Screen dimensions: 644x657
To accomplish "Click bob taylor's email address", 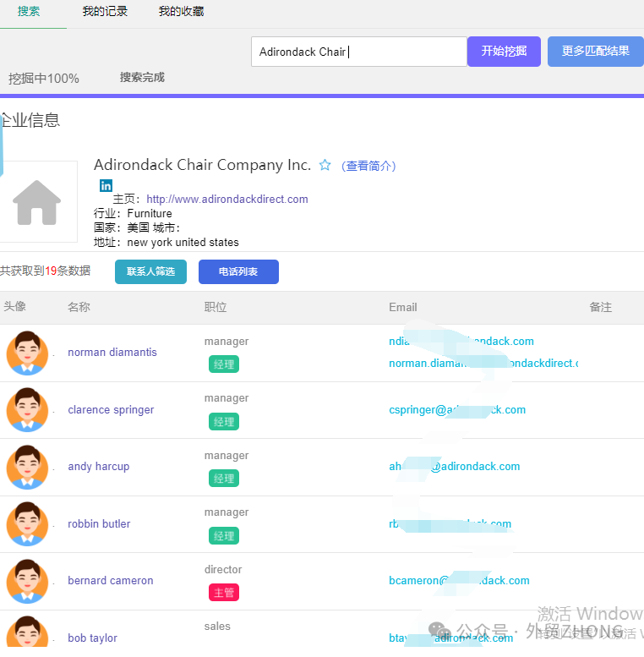I will 451,638.
